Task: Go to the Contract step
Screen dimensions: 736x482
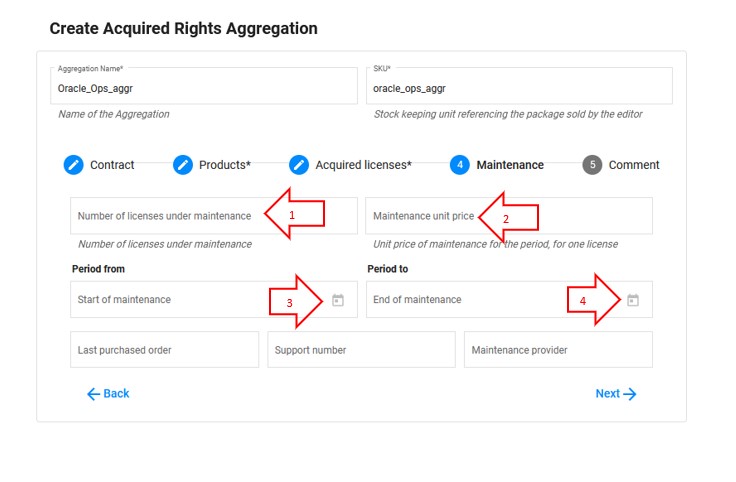Action: tap(112, 165)
